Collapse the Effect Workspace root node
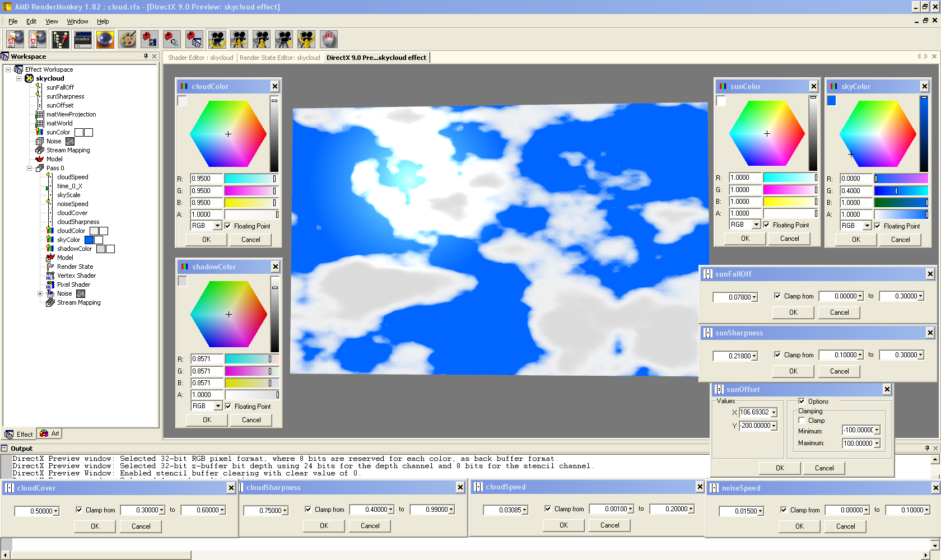This screenshot has width=941, height=560. [x=8, y=69]
